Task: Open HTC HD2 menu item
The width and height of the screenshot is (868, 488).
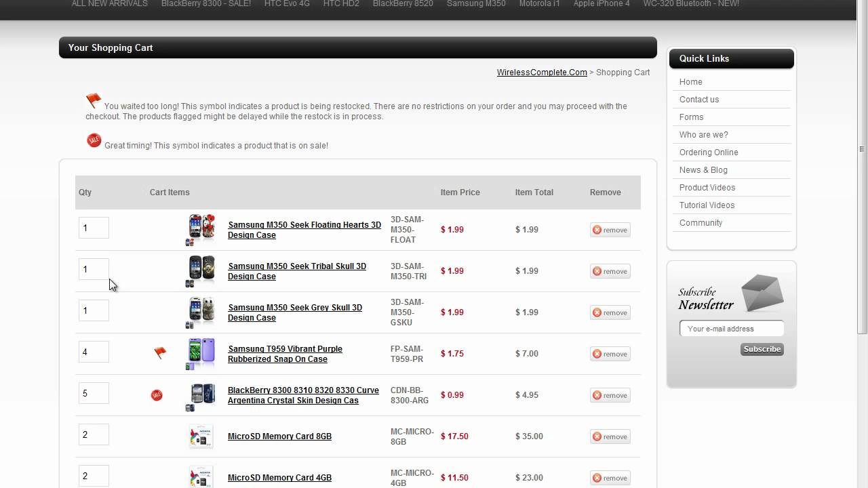Action: point(341,4)
